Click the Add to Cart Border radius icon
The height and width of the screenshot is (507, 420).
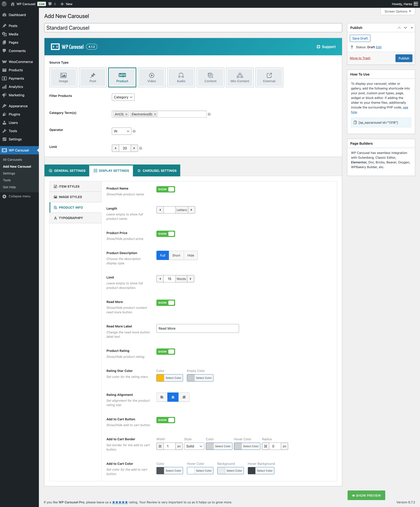coord(266,446)
